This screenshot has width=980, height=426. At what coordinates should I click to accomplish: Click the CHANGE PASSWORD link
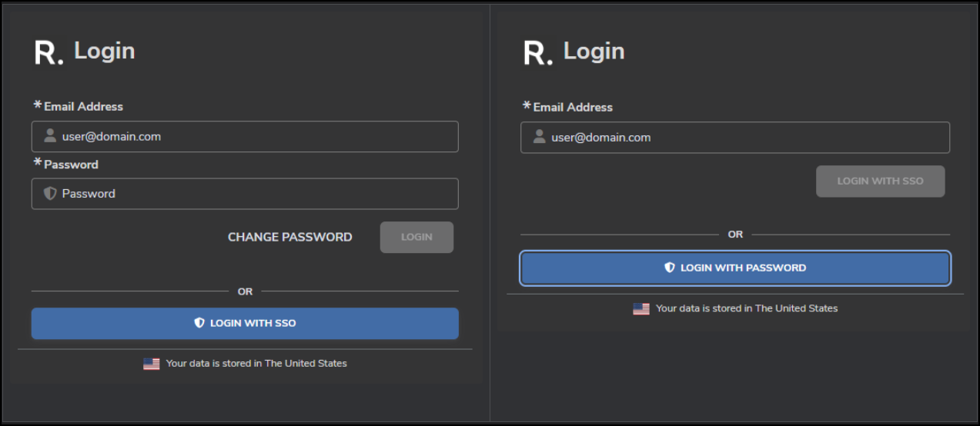pos(290,237)
